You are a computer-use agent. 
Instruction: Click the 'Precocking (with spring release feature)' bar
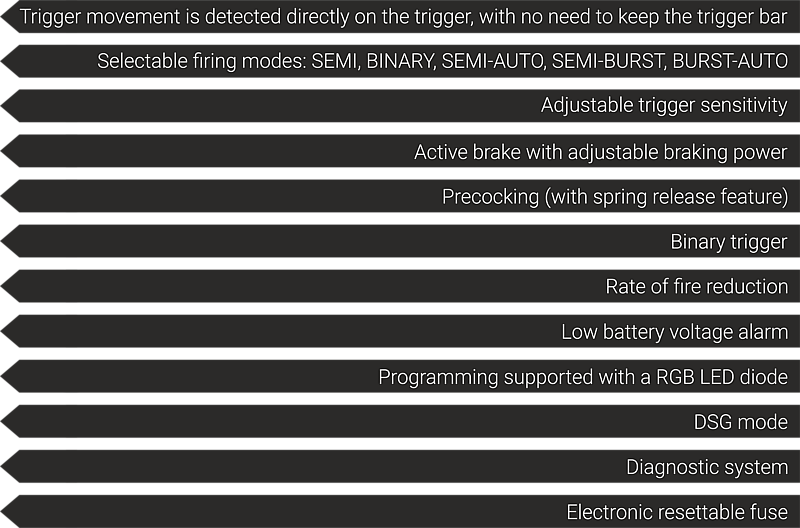[x=401, y=196]
